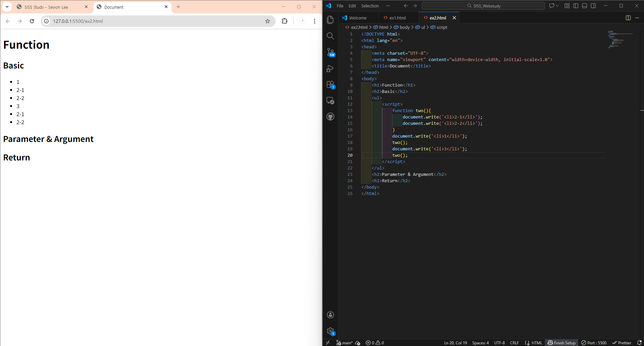Click the Finish Setup status button
This screenshot has height=346, width=644.
[x=561, y=343]
